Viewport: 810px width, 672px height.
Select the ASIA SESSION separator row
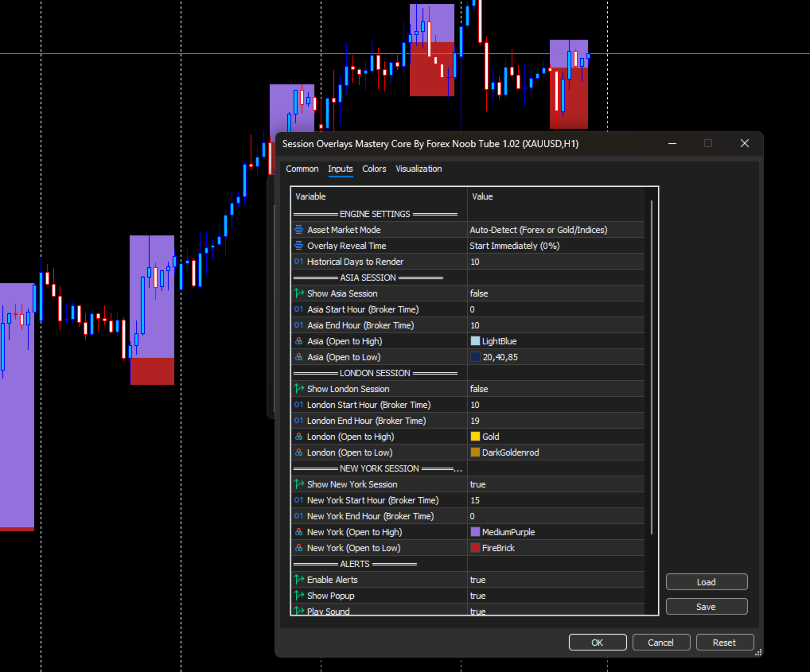point(468,278)
